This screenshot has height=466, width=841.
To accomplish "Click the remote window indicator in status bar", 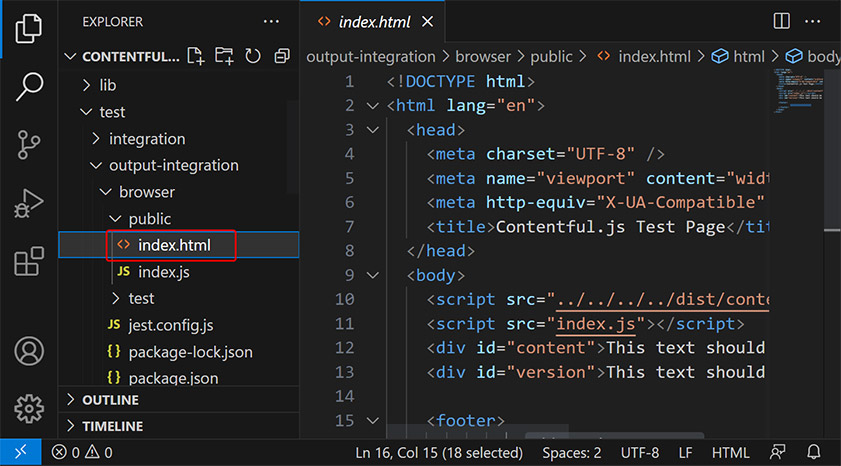I will tap(20, 453).
